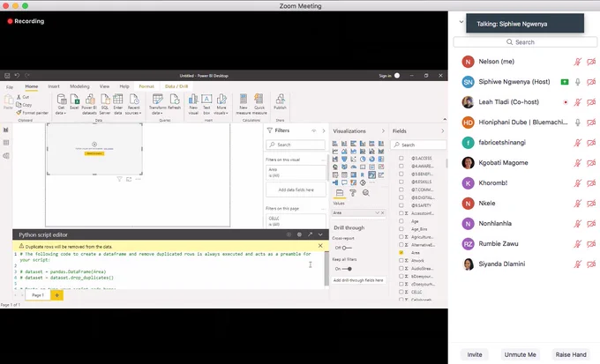Click the Filters pane search box

296,145
